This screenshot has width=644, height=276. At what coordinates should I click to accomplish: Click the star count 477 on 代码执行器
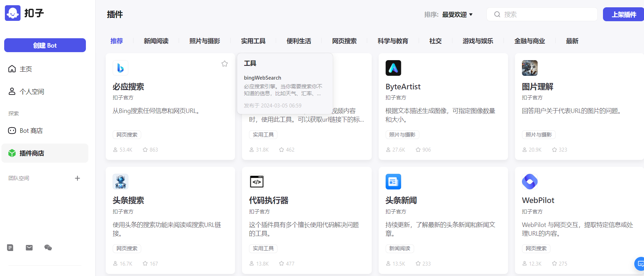coord(287,264)
